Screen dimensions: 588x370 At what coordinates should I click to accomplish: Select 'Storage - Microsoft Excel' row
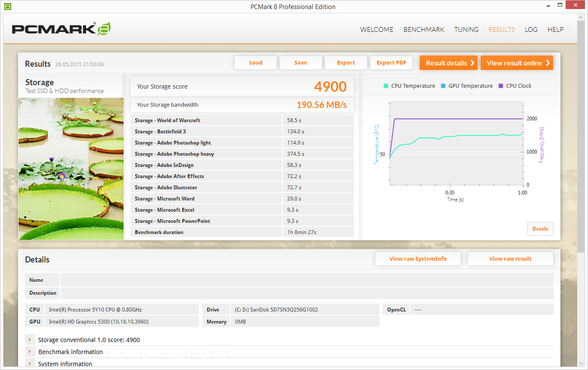pos(242,210)
